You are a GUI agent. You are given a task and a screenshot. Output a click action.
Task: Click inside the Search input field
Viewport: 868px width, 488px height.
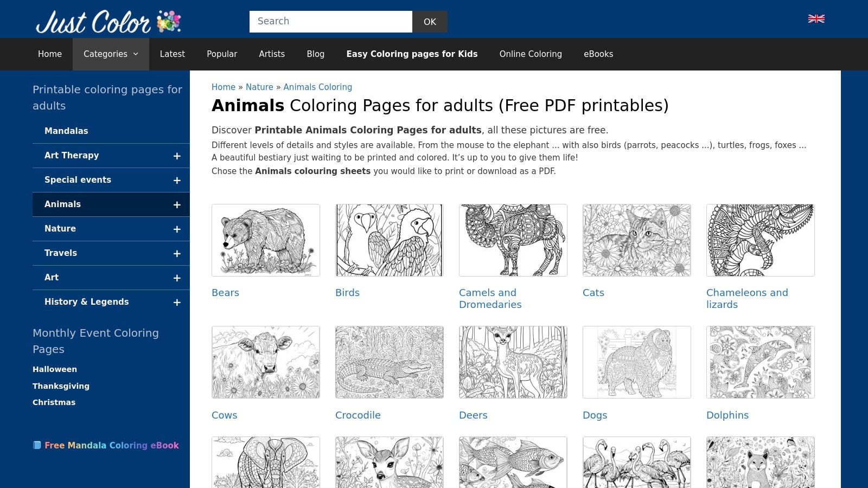(x=330, y=21)
